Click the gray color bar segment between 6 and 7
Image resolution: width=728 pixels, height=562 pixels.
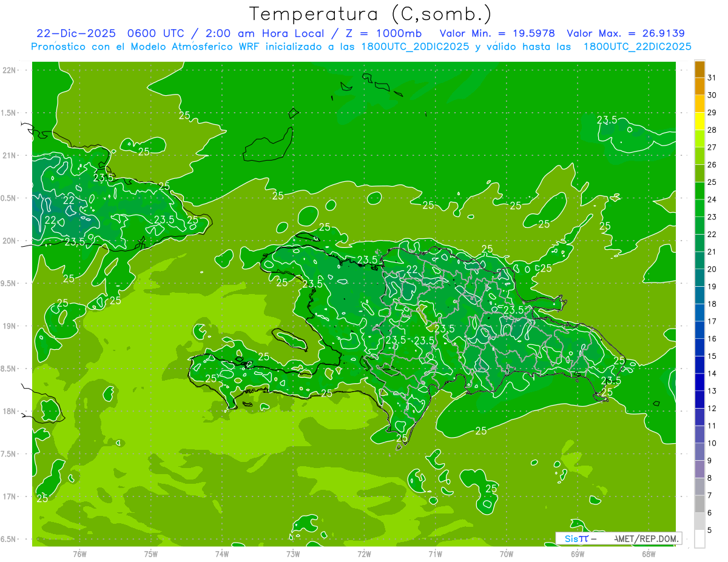(699, 504)
